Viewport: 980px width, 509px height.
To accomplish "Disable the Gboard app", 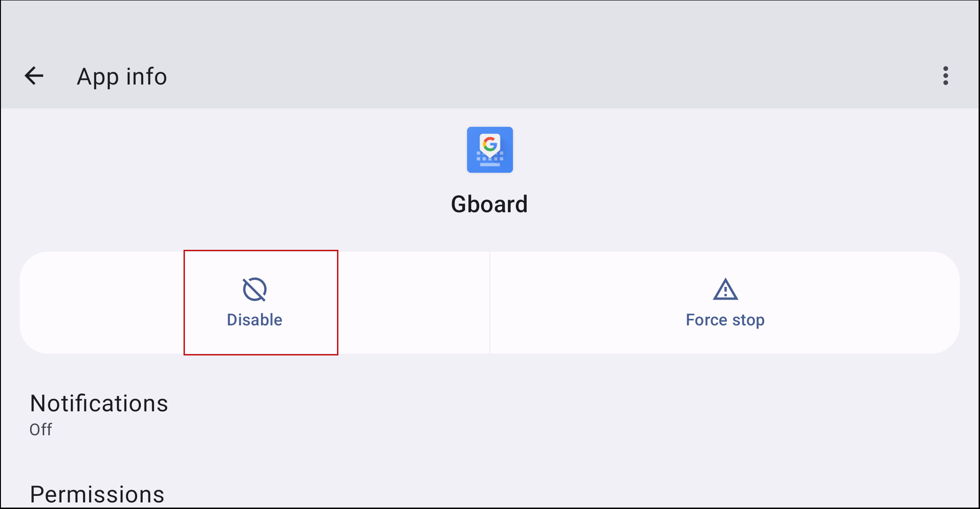I will 254,303.
